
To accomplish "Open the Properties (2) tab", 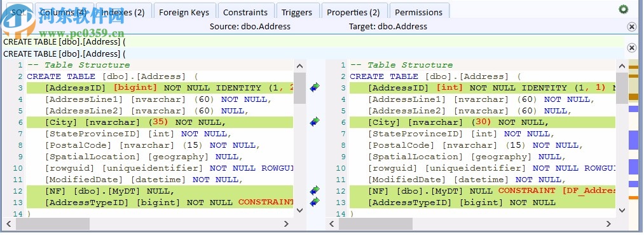I will click(x=353, y=12).
